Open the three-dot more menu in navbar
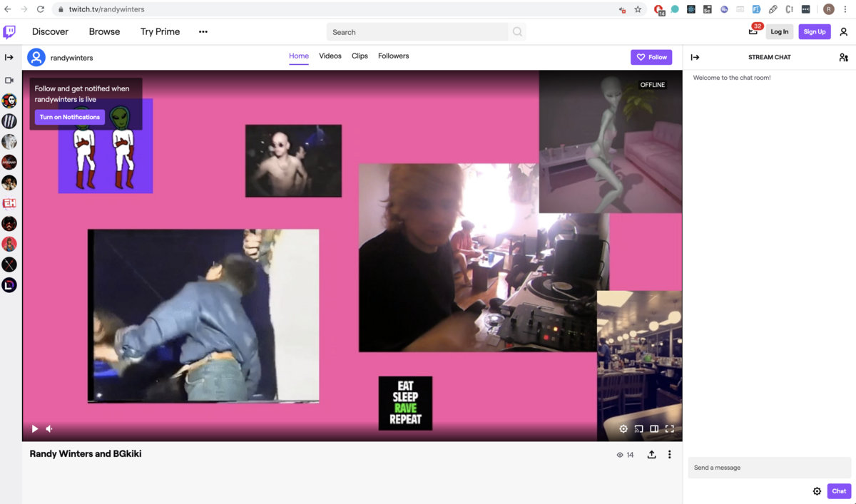The width and height of the screenshot is (856, 504). pyautogui.click(x=203, y=32)
